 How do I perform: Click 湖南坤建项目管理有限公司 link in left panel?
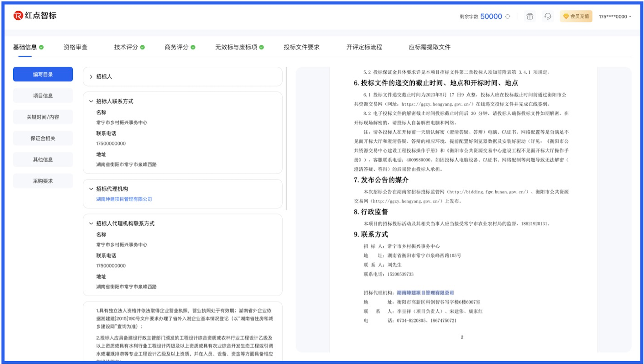click(124, 199)
